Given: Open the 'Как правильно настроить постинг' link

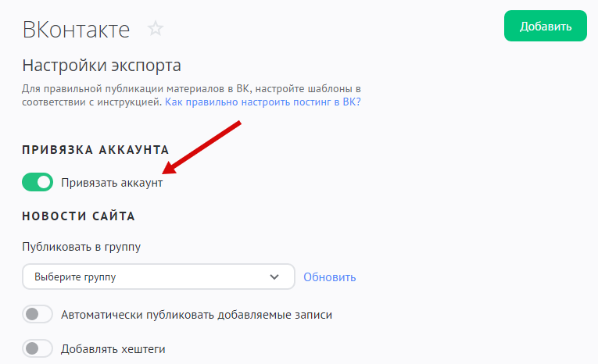Looking at the screenshot, I should (x=263, y=102).
